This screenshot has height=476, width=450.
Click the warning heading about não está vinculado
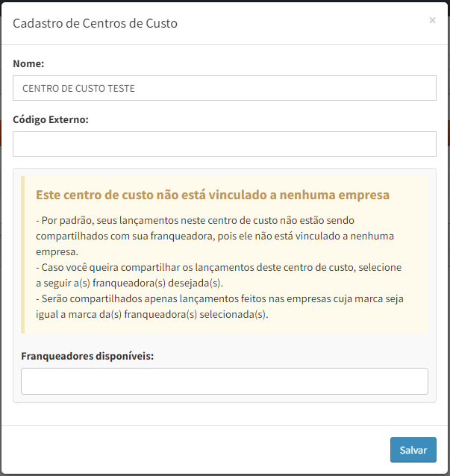click(x=213, y=195)
